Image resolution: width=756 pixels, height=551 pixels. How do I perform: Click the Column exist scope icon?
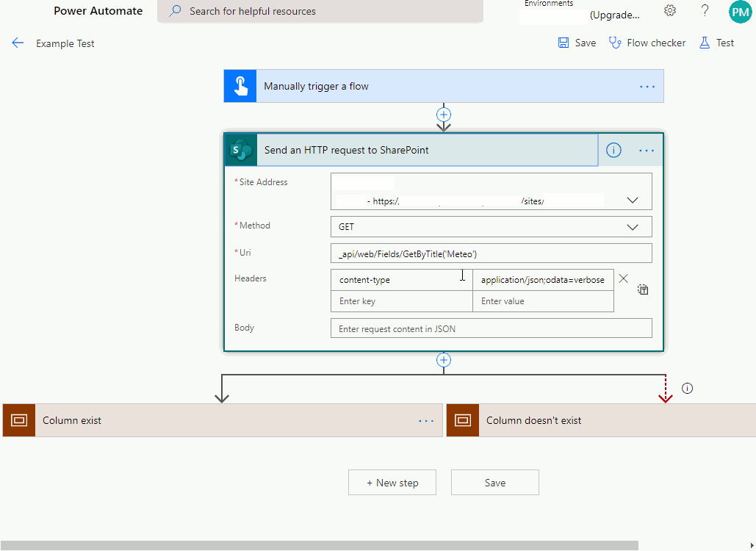pos(19,420)
